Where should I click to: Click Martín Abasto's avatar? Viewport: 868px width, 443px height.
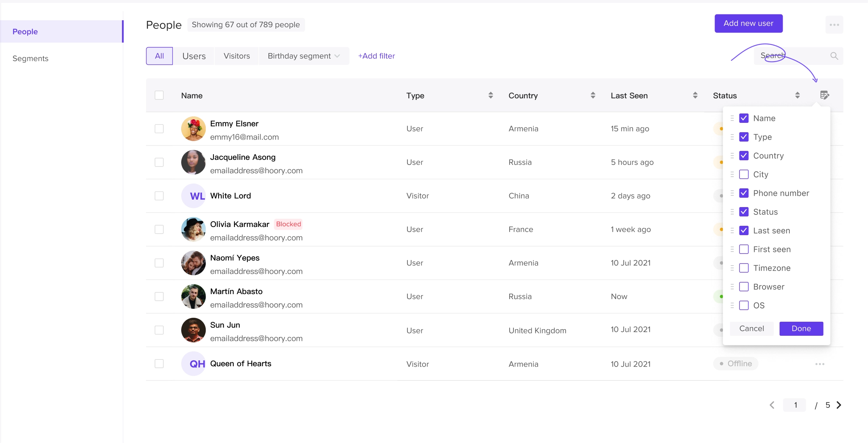click(193, 296)
